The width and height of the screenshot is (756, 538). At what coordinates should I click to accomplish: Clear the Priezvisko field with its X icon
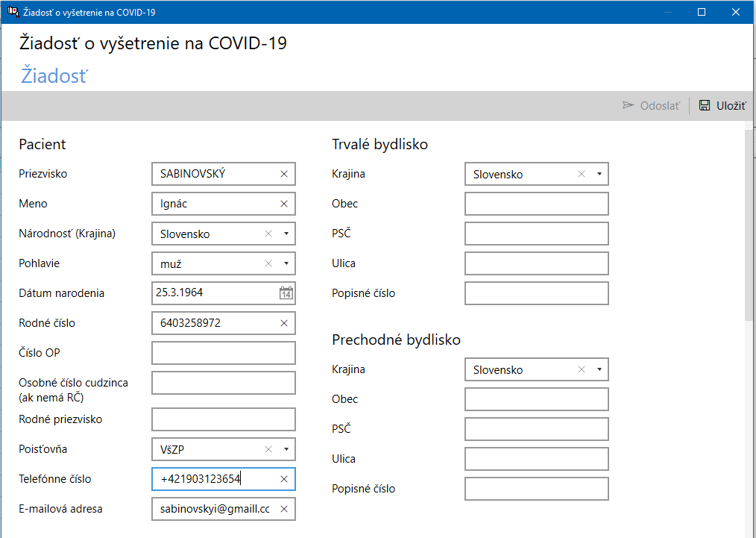284,174
